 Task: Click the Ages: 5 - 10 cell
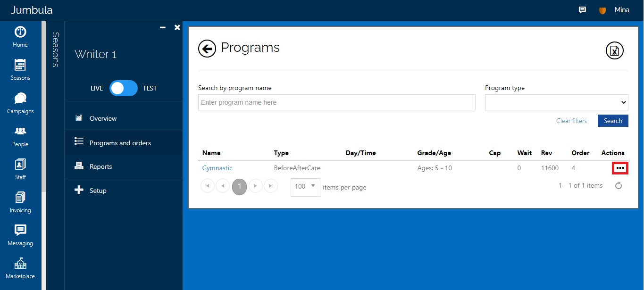pos(435,168)
